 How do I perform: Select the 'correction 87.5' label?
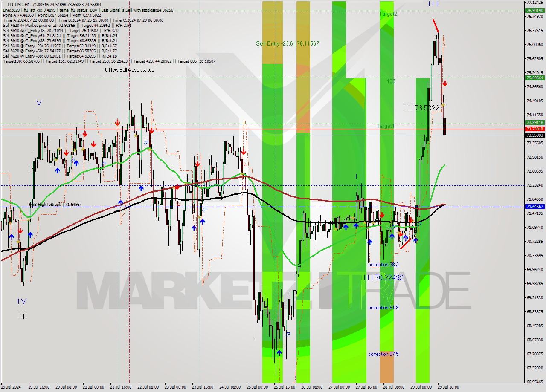pos(383,354)
